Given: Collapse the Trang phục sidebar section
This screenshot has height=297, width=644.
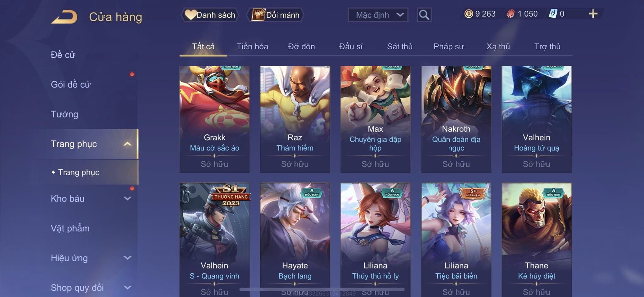Looking at the screenshot, I should (91, 144).
